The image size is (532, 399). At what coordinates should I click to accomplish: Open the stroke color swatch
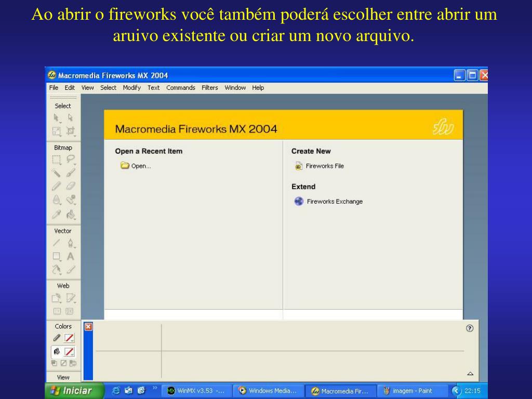tap(69, 338)
